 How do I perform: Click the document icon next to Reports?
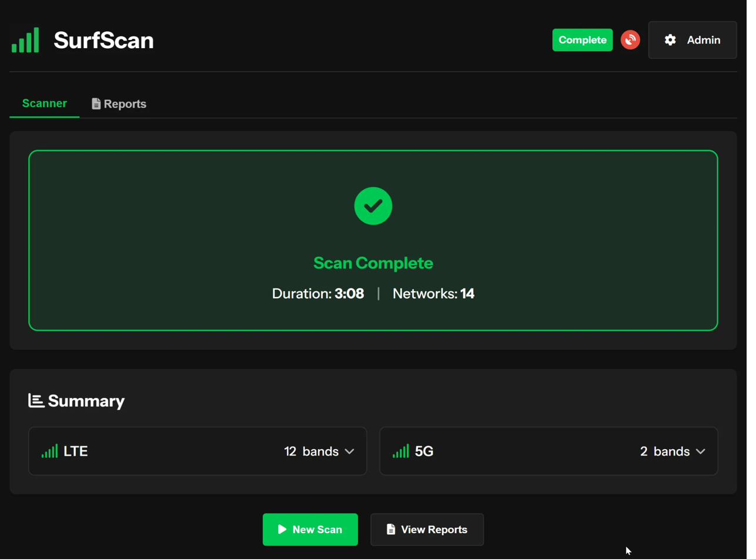(96, 103)
